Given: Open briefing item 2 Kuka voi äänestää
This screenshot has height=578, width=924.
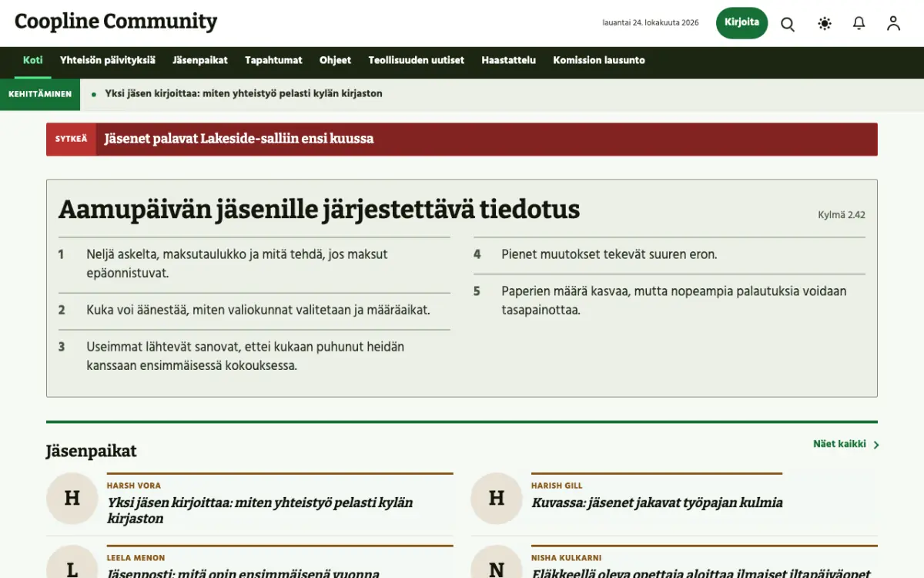Looking at the screenshot, I should (x=254, y=311).
